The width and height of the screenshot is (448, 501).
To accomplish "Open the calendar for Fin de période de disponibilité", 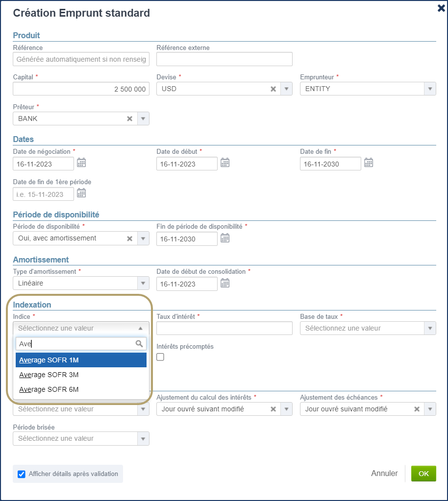I will coord(225,239).
